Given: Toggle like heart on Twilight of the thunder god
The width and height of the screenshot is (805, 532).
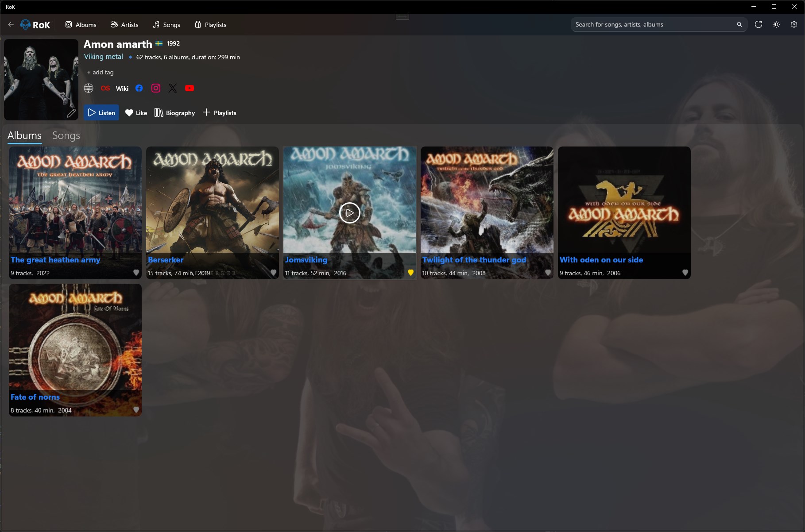Looking at the screenshot, I should coord(548,273).
